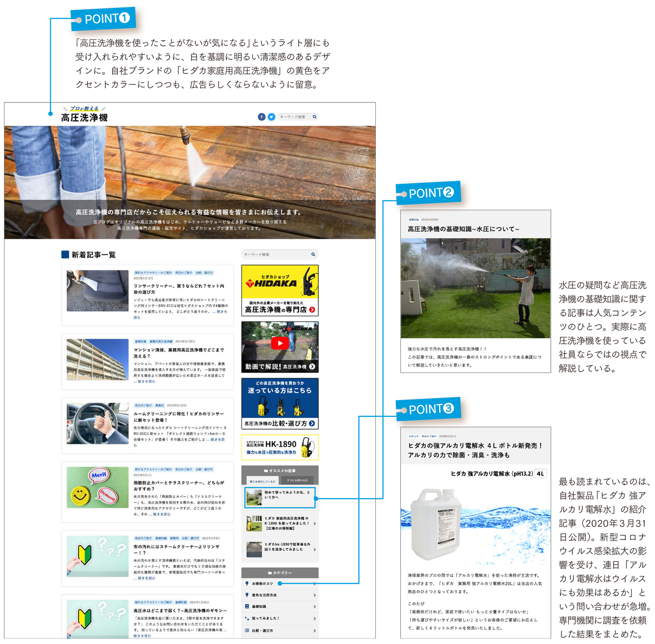Select the 意外な活用方法 category
This screenshot has height=644, width=655.
280,595
